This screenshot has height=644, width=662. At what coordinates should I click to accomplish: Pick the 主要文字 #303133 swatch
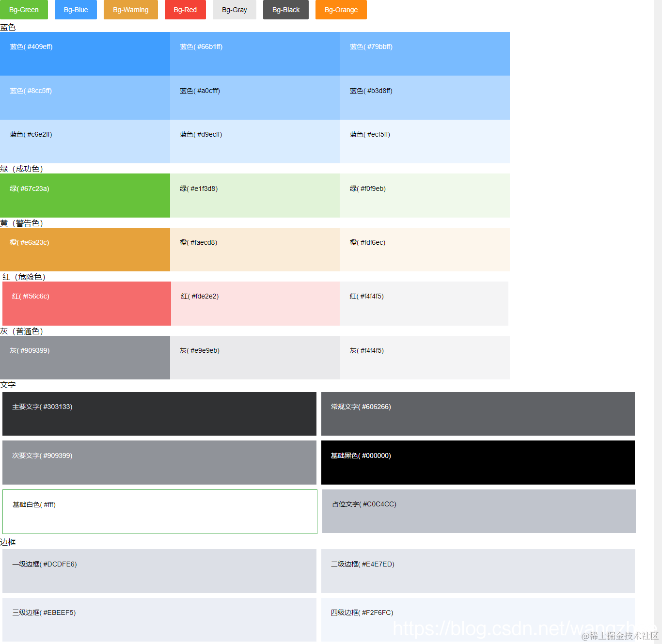159,414
